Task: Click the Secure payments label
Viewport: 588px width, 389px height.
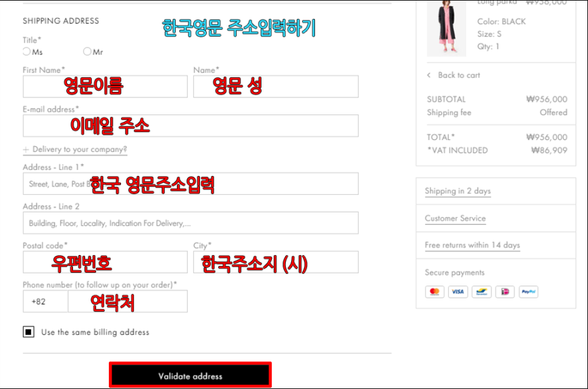Action: [454, 273]
